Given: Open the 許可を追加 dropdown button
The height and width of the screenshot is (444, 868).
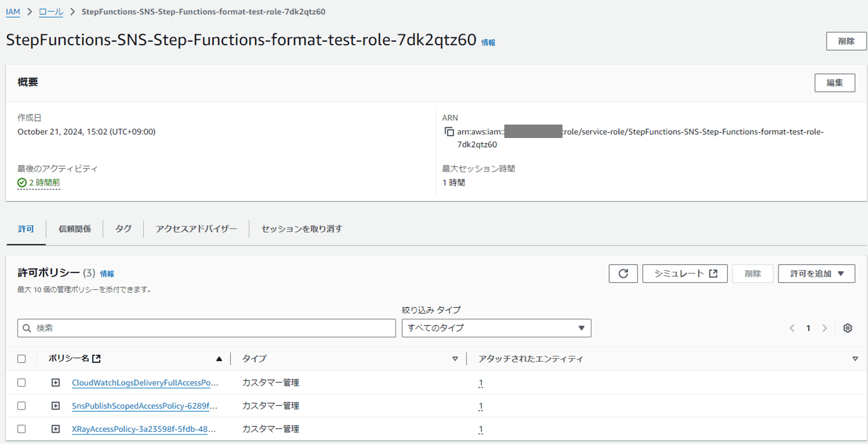Looking at the screenshot, I should click(816, 273).
